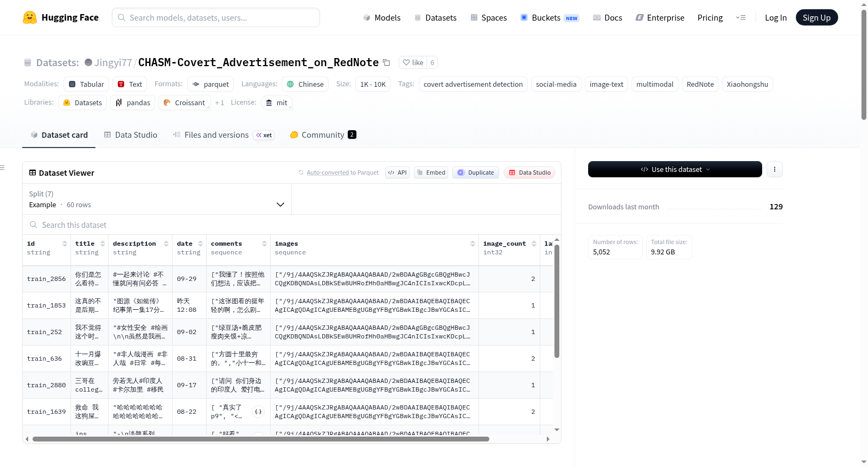Click the Search this dataset field

coord(292,225)
